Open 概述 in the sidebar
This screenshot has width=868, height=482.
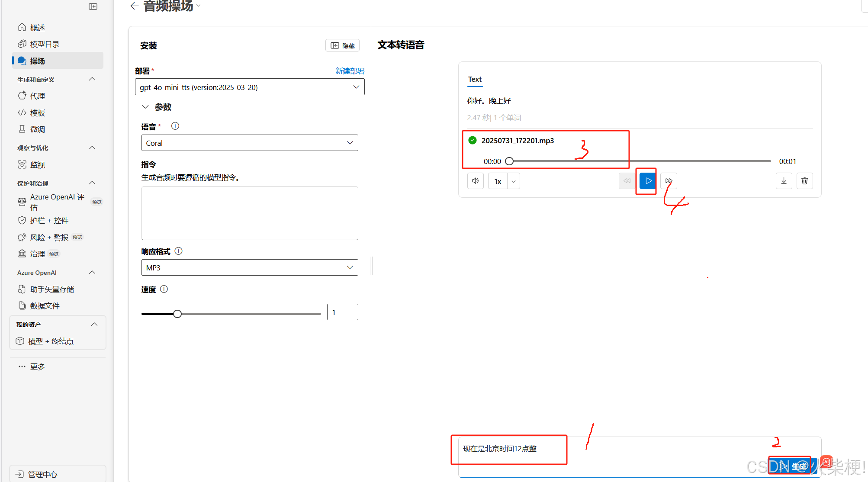tap(58, 28)
